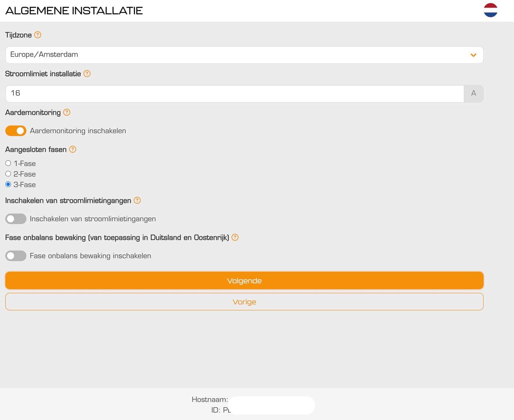Select the 3-Fase radio button
This screenshot has height=420, width=514.
point(8,185)
